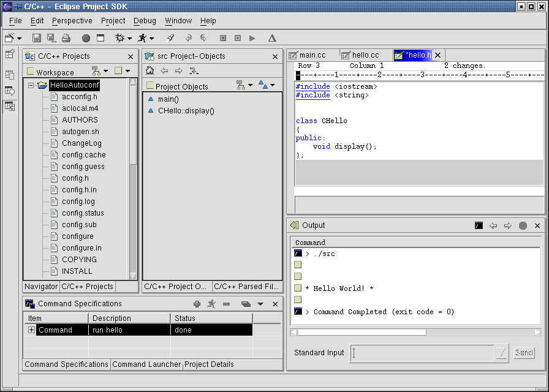Click terminal icon in Output view toolbar

[479, 225]
